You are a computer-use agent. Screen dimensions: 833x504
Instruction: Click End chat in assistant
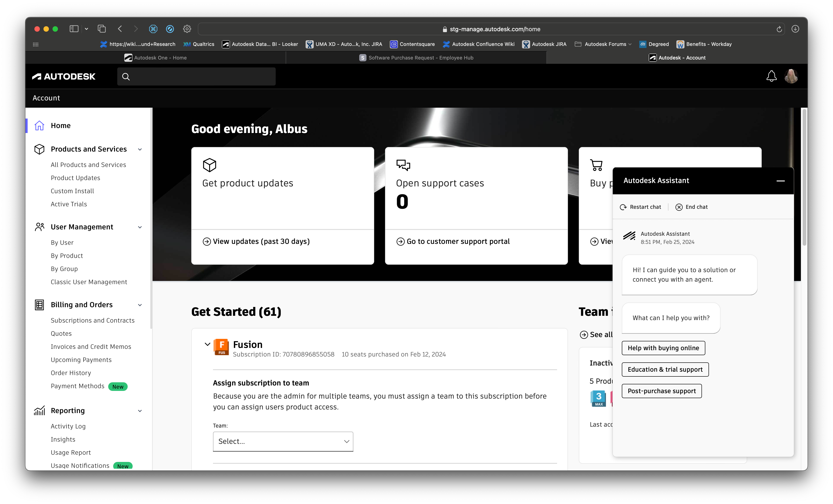click(691, 207)
